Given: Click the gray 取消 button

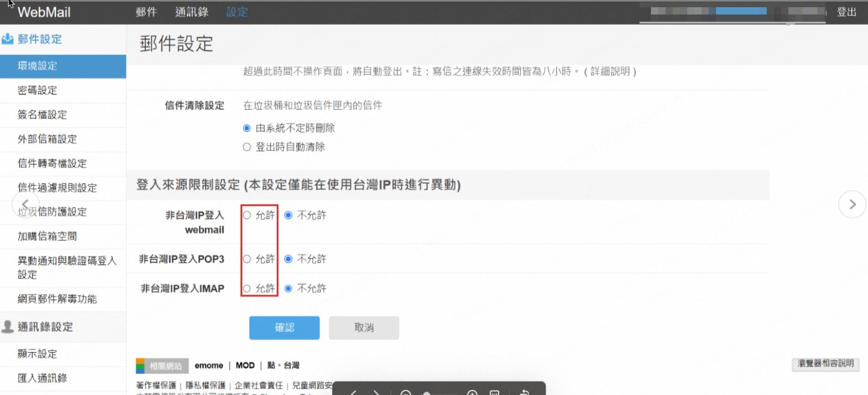Looking at the screenshot, I should pyautogui.click(x=364, y=327).
